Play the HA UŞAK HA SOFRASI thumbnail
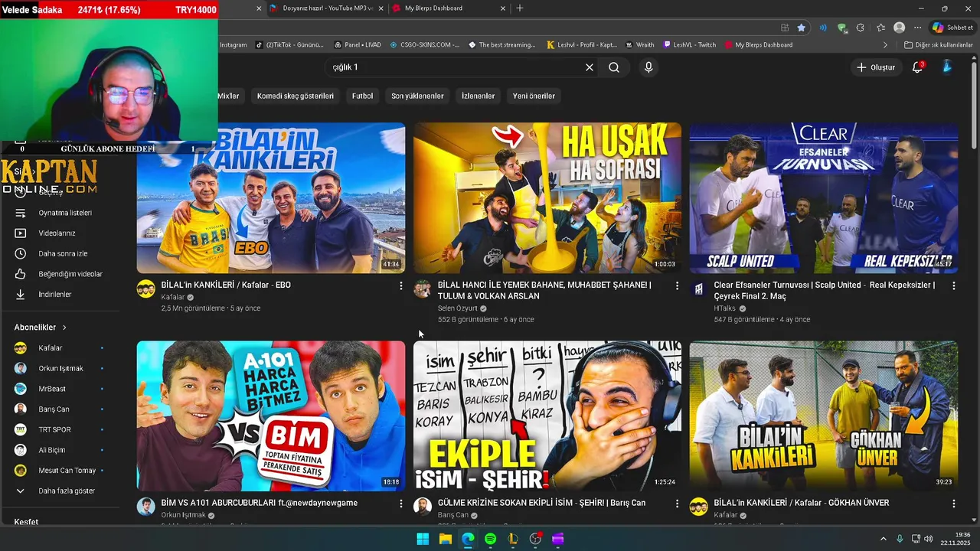 (x=547, y=197)
